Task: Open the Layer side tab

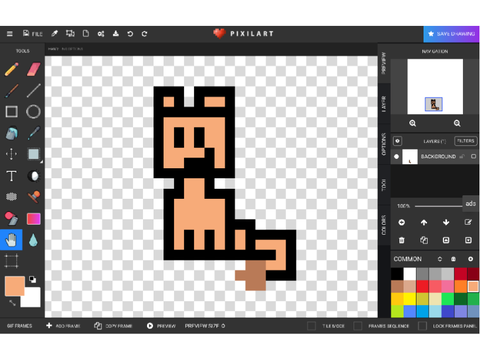Action: point(383,104)
